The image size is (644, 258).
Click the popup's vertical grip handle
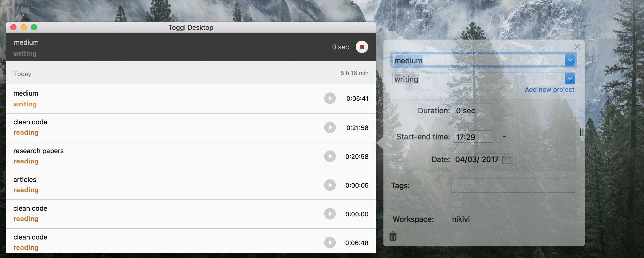click(x=581, y=132)
